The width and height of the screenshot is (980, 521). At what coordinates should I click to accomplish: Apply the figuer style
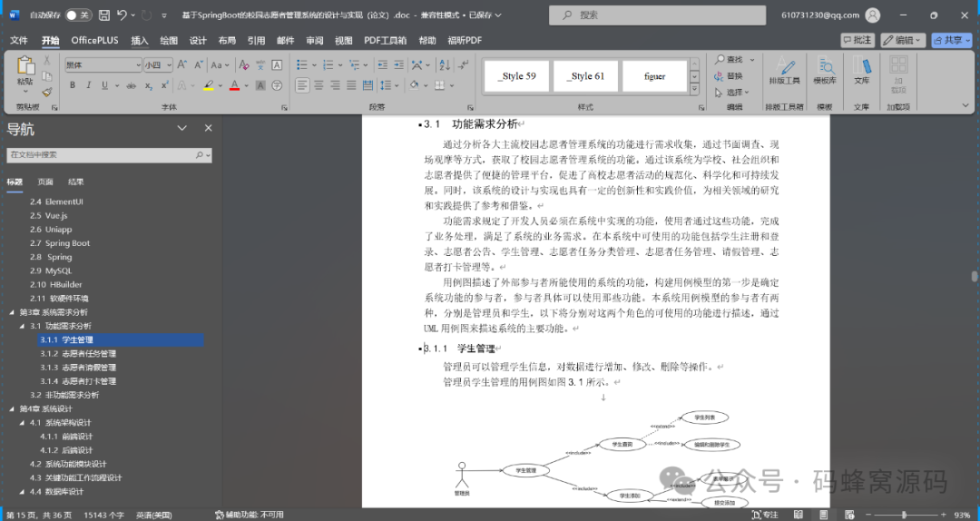pyautogui.click(x=654, y=76)
